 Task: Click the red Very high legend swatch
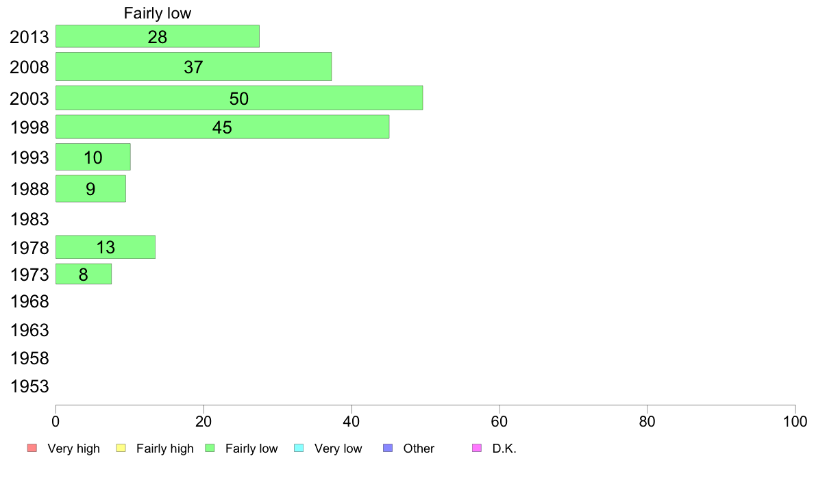(32, 448)
